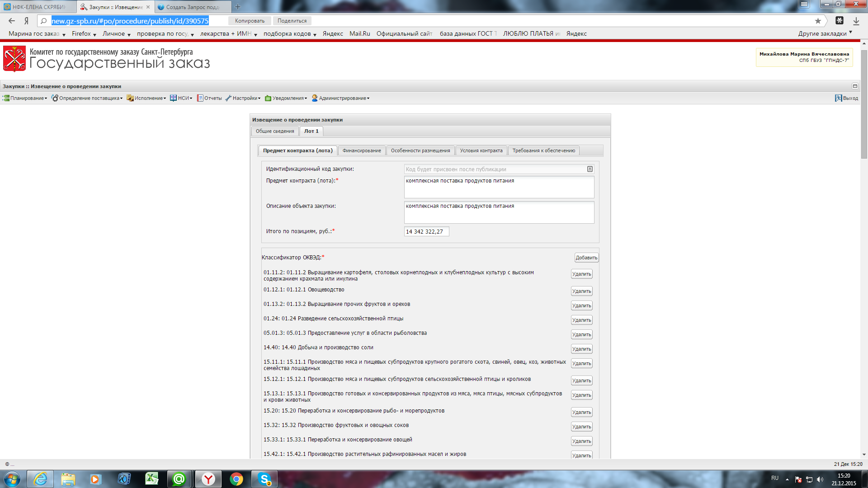This screenshot has height=488, width=868.
Task: Click browser back arrow
Action: 12,21
